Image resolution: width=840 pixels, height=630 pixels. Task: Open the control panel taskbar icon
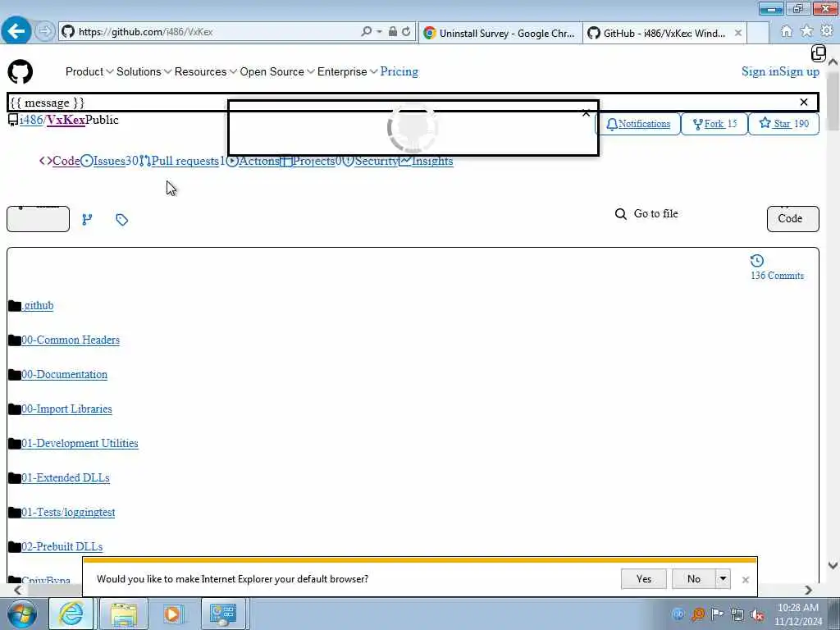tap(223, 614)
